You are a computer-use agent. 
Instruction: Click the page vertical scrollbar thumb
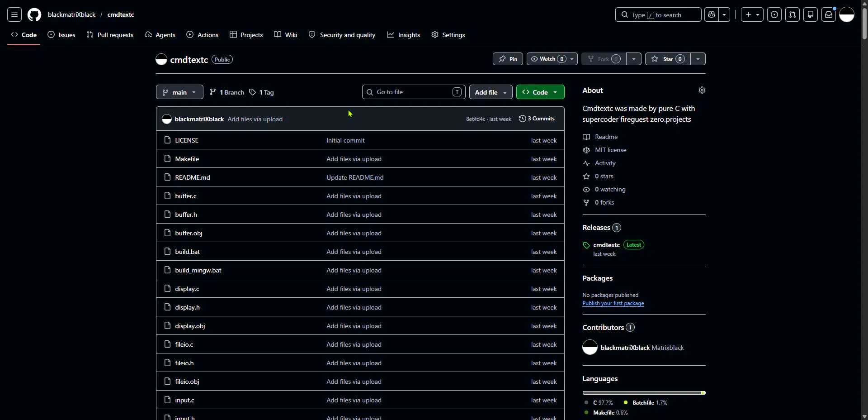864,25
